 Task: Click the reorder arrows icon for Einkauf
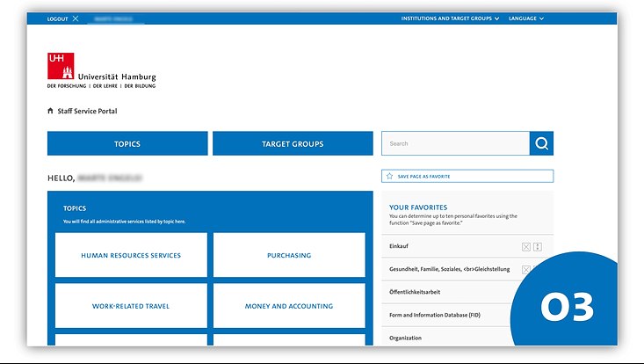pyautogui.click(x=538, y=247)
